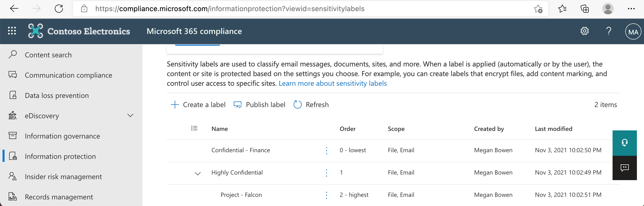Expand the eDiscovery menu chevron
The image size is (644, 206).
pyautogui.click(x=130, y=116)
